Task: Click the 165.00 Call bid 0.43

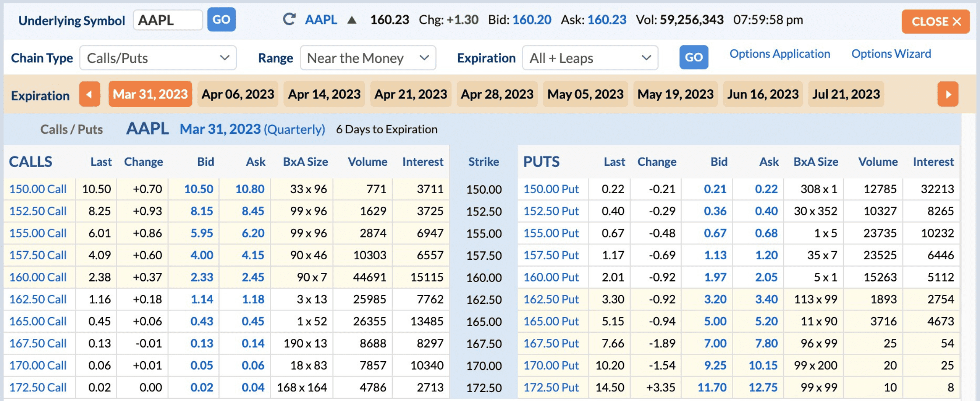Action: [x=202, y=321]
